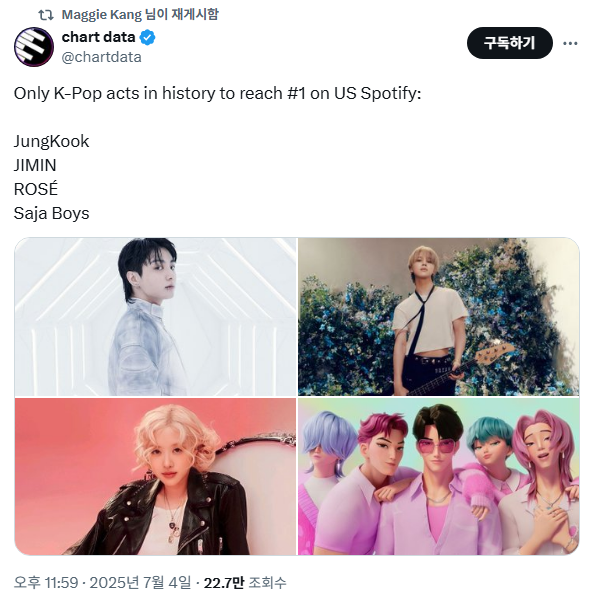This screenshot has width=591, height=603.
Task: Click the Saja Boys line of text
Action: pos(52,213)
